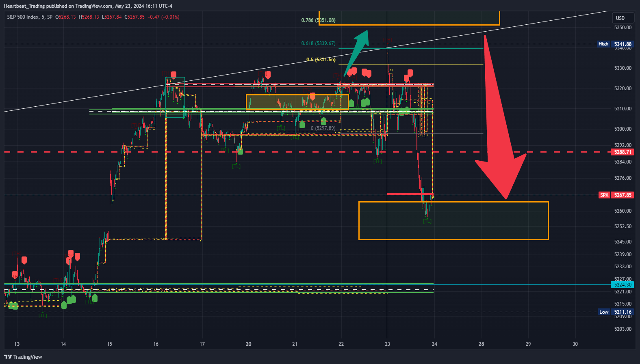Click the change value -0.47 (-0.01%)
The height and width of the screenshot is (364, 640).
pos(163,17)
